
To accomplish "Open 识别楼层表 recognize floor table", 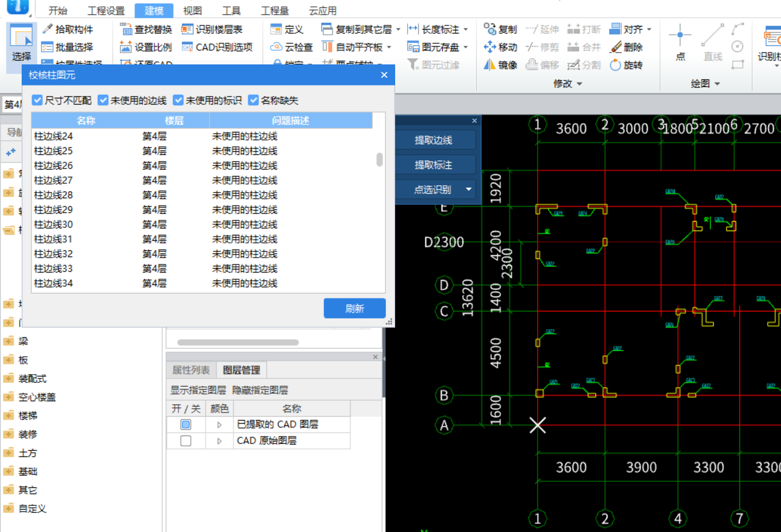I will click(x=212, y=29).
